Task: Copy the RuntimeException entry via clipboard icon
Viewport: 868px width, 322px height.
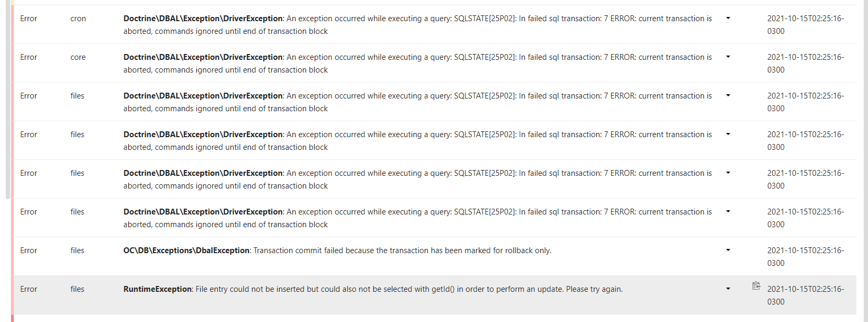Action: coord(756,286)
